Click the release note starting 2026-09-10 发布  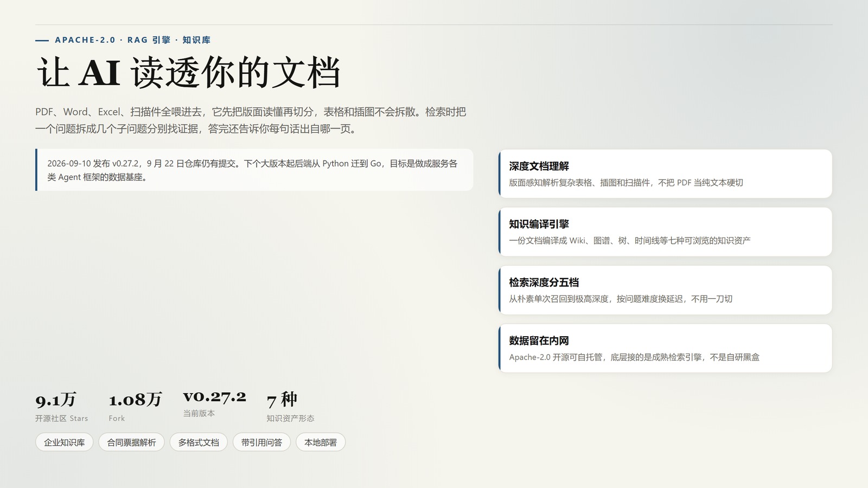point(254,170)
